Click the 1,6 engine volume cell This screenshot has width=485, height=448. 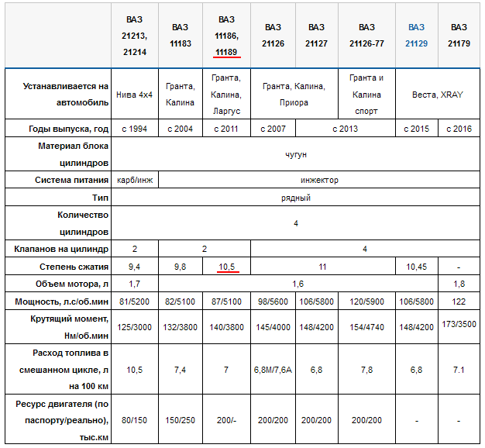(x=298, y=284)
